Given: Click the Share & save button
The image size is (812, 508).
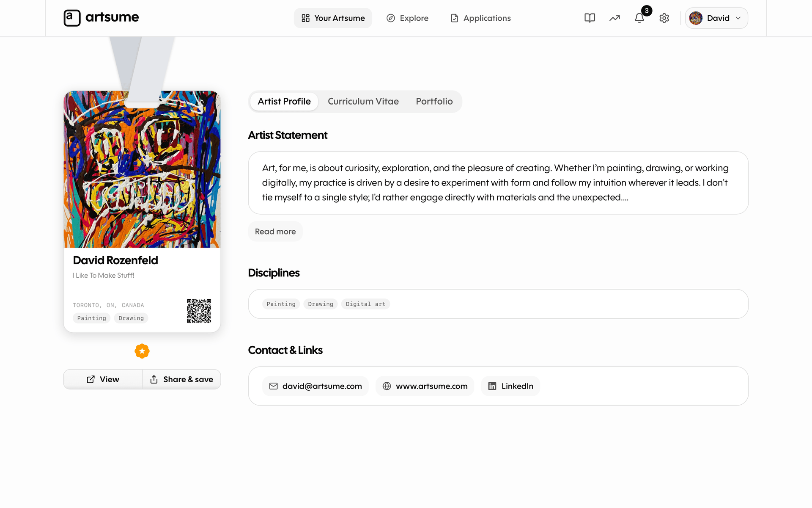Looking at the screenshot, I should [x=181, y=379].
